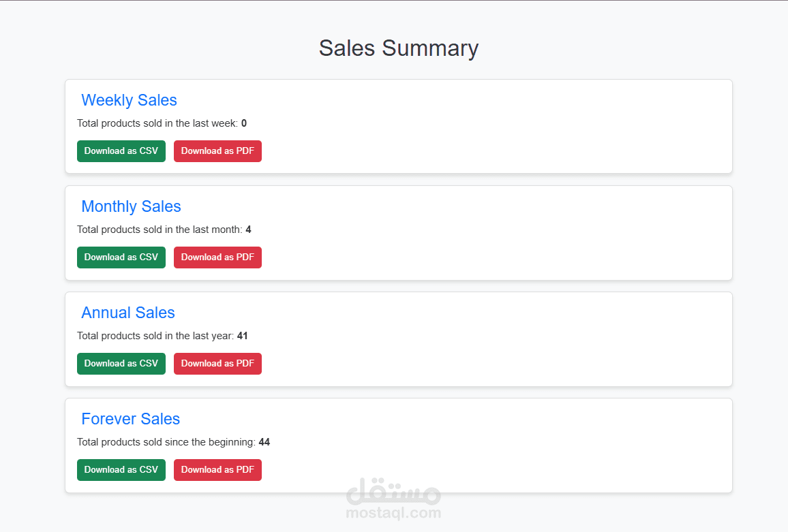
Task: Download Annual Sales as PDF
Action: coord(217,364)
